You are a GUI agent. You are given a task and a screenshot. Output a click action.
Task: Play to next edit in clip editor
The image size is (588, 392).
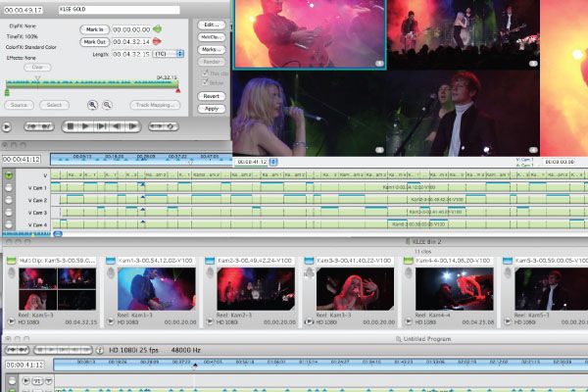[101, 126]
